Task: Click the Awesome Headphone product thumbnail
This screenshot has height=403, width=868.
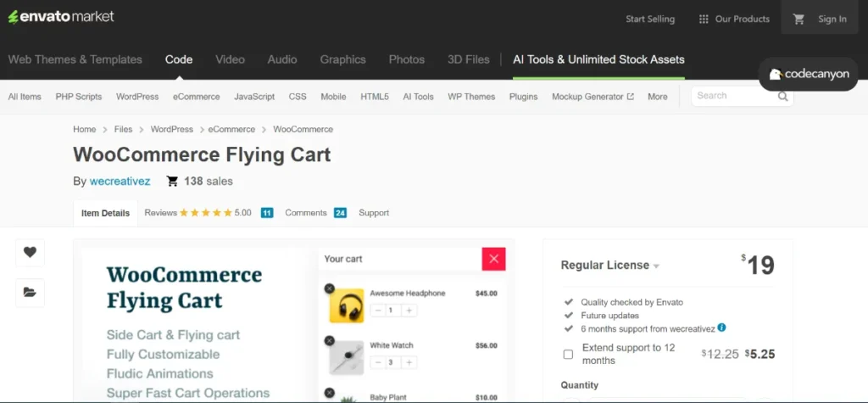Action: 347,305
